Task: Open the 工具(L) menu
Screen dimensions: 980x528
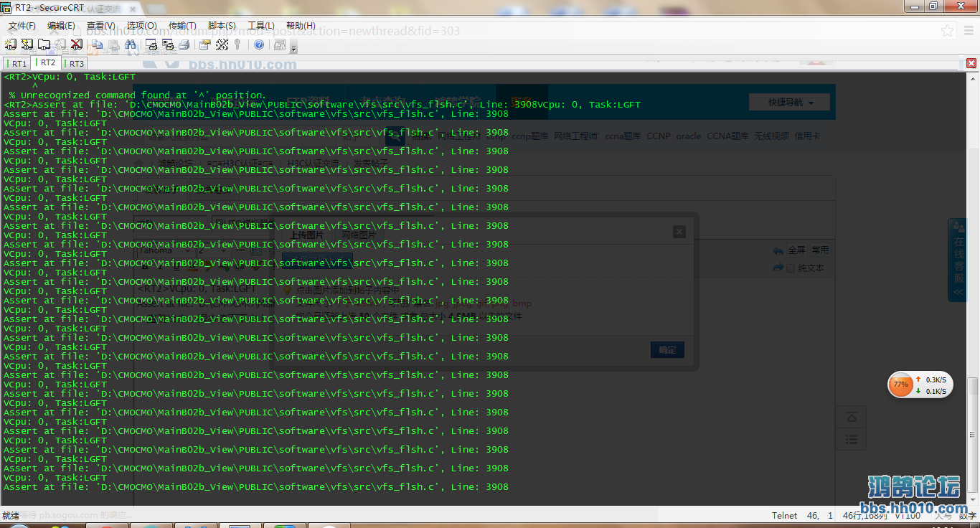Action: coord(261,25)
